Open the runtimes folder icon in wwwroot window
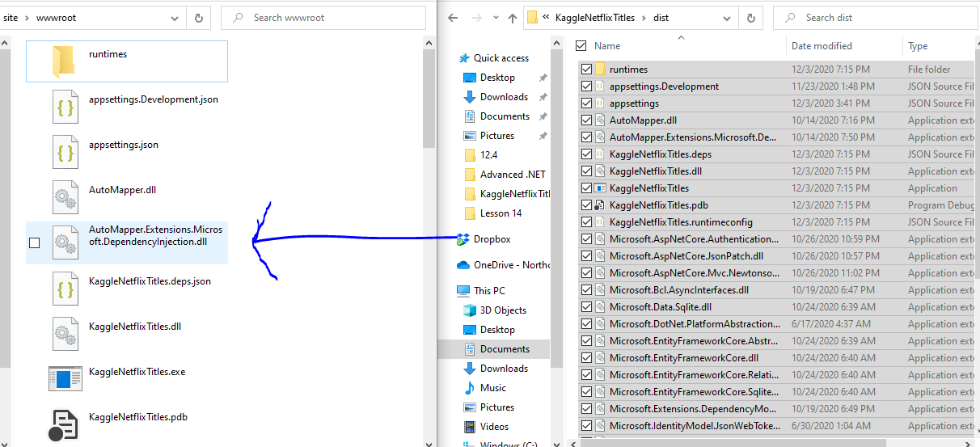Viewport: 980px width, 447px height. click(x=63, y=61)
